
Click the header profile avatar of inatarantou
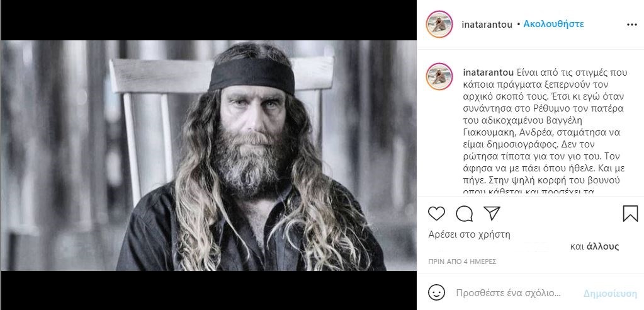[x=439, y=25]
